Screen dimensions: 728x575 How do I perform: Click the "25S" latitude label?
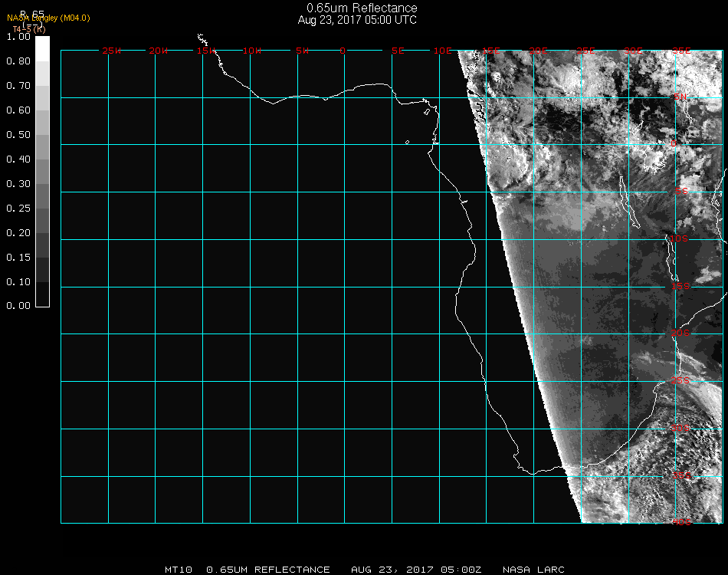(x=680, y=380)
